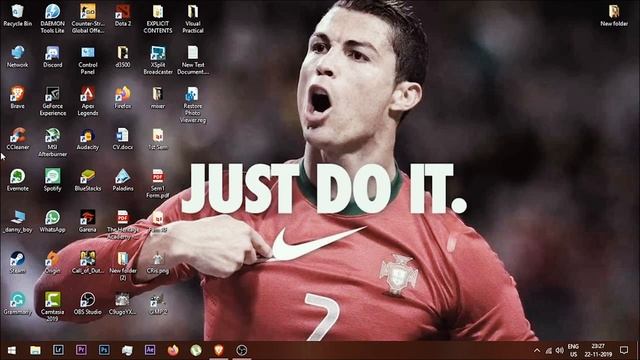640x360 pixels.
Task: Open the Windows Start menu
Action: point(11,351)
